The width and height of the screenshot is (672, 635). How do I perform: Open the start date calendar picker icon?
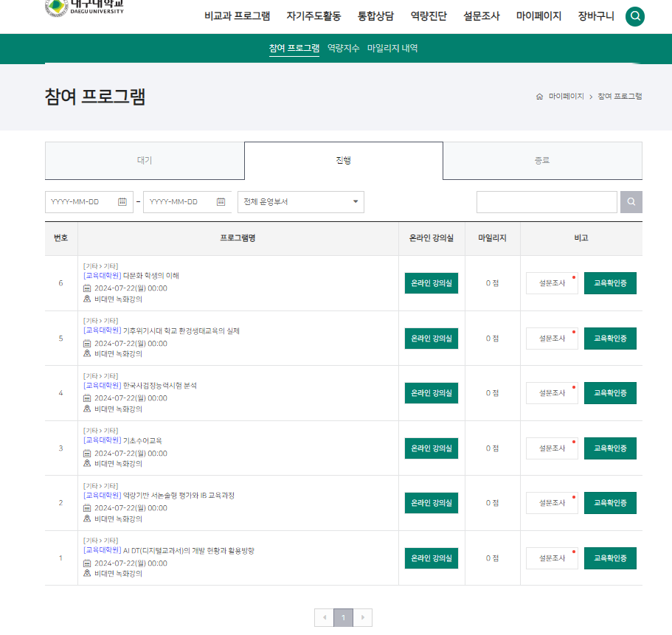point(122,202)
